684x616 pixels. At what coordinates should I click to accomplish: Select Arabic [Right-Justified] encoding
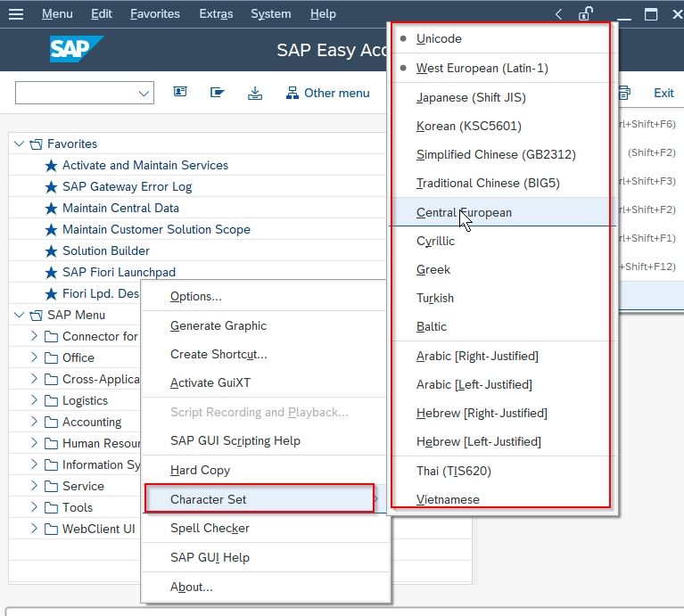pos(501,357)
